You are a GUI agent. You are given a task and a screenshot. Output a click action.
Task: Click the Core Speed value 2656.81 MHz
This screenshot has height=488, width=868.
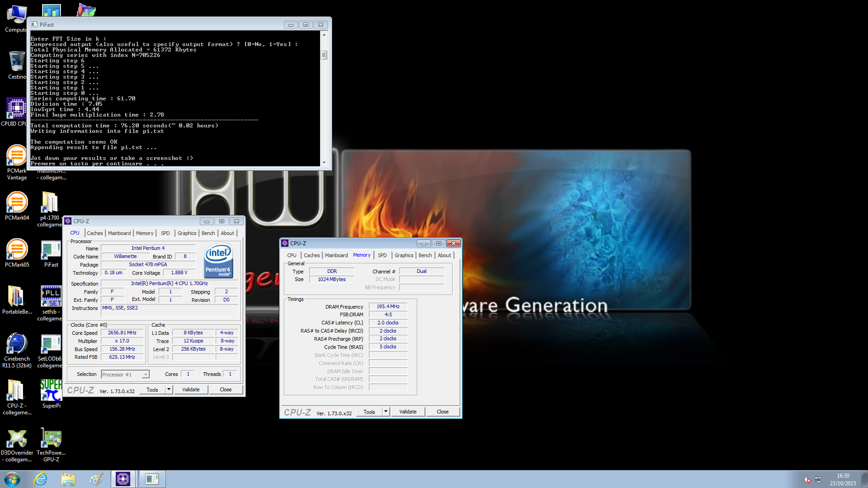[122, 333]
